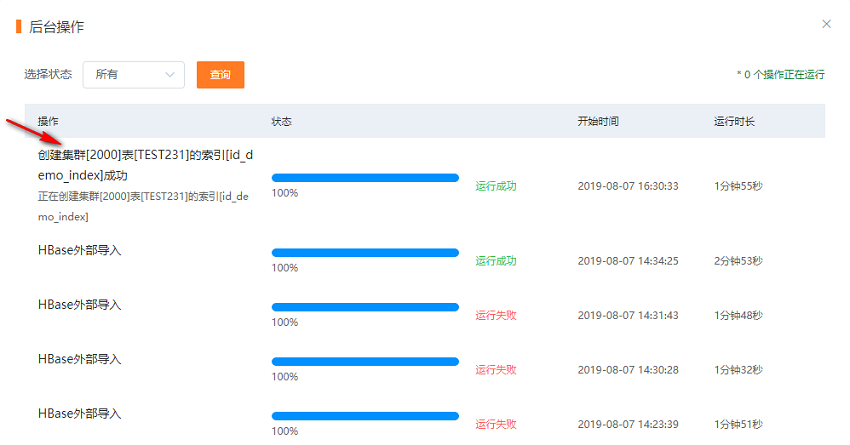The width and height of the screenshot is (850, 445).
Task: Select HBase外部导入 in the 14:34:25 row
Action: tap(80, 250)
